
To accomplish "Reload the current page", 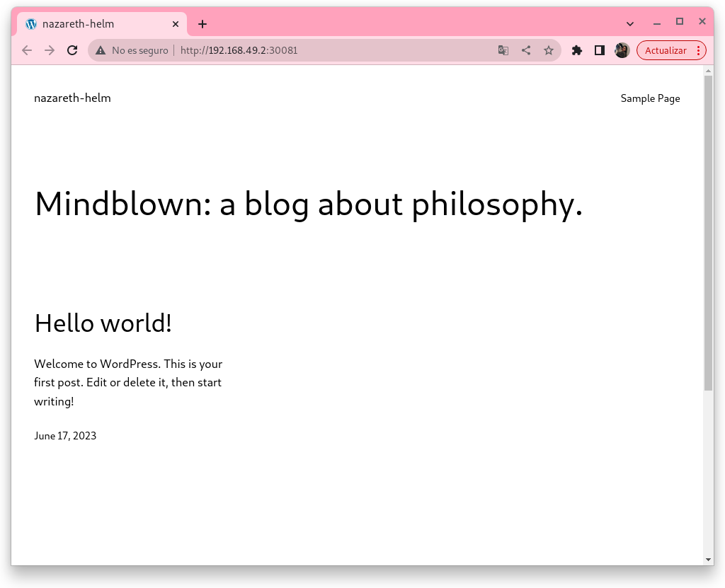I will 72,50.
